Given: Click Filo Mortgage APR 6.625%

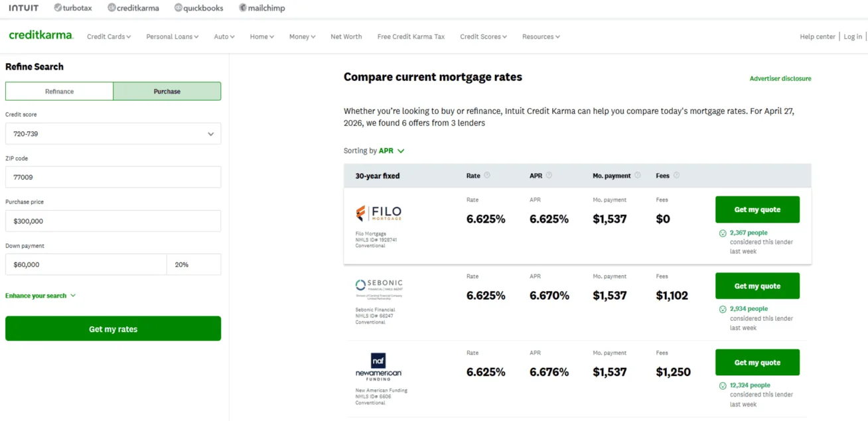Looking at the screenshot, I should point(549,219).
